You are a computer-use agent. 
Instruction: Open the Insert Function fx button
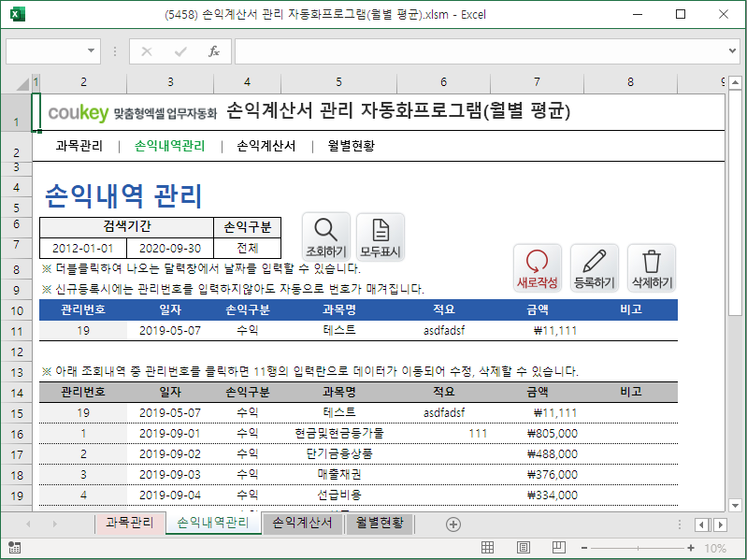click(x=214, y=51)
